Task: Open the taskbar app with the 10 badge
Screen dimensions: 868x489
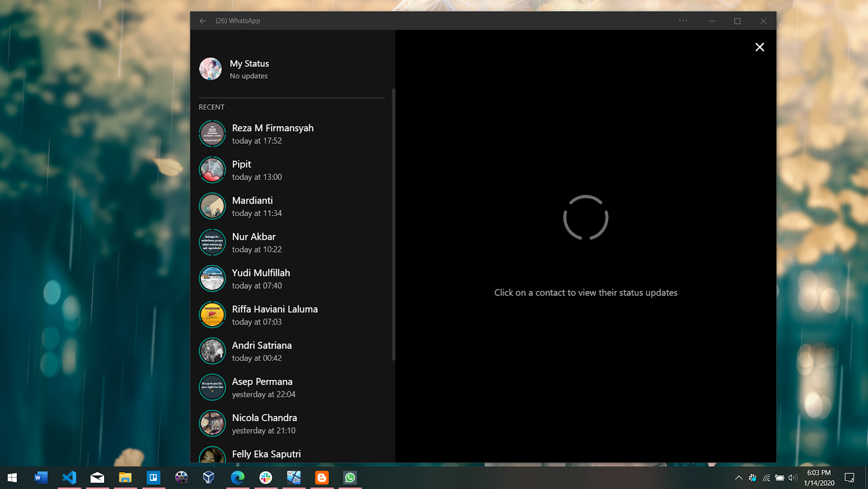Action: pos(294,478)
